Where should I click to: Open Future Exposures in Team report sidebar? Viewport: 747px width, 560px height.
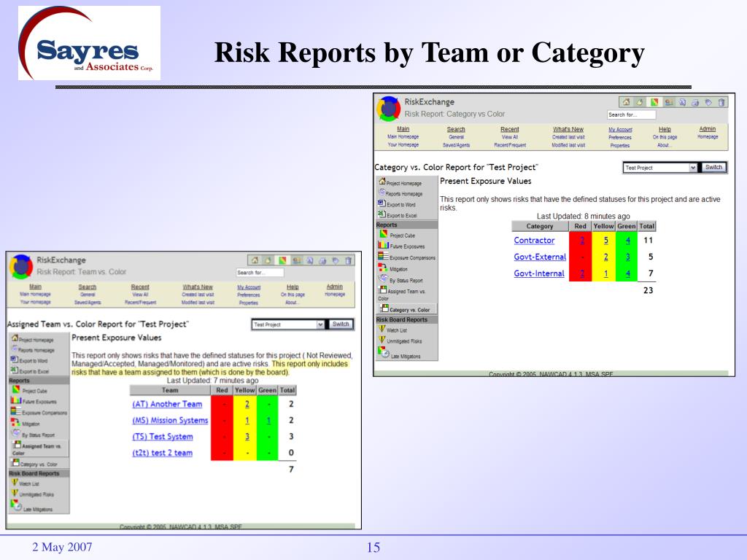[34, 401]
